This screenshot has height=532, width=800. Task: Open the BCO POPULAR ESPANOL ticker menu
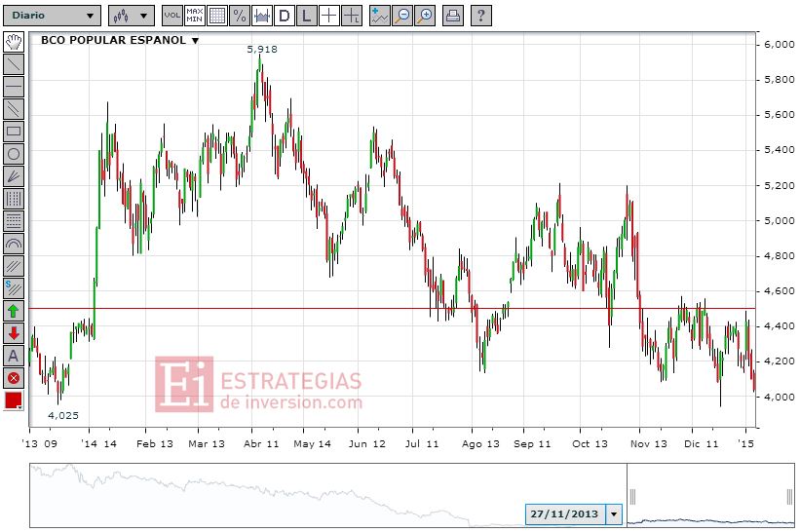coord(120,40)
